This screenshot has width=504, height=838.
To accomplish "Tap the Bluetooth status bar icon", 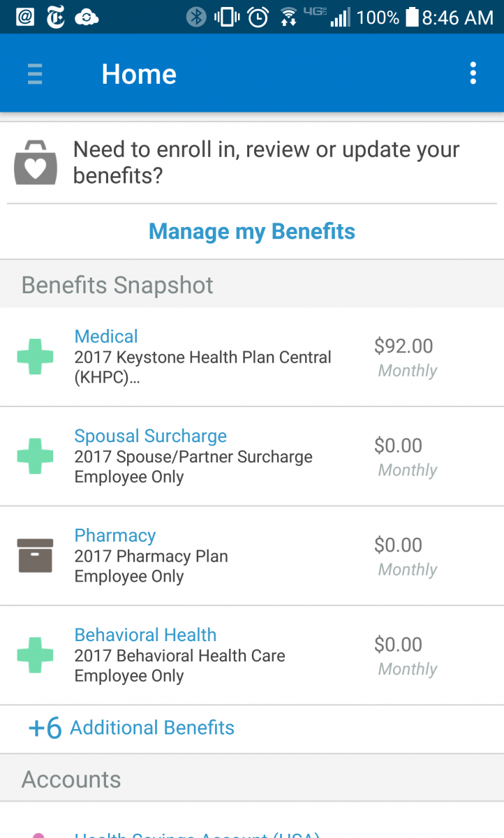I will pos(196,17).
